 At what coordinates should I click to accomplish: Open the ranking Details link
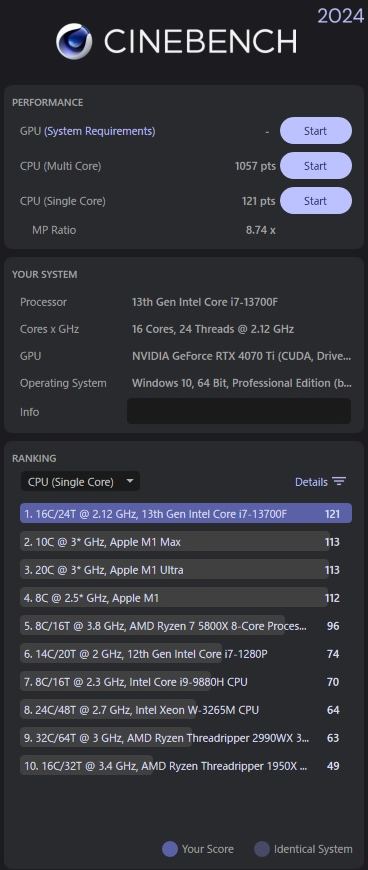click(x=311, y=482)
